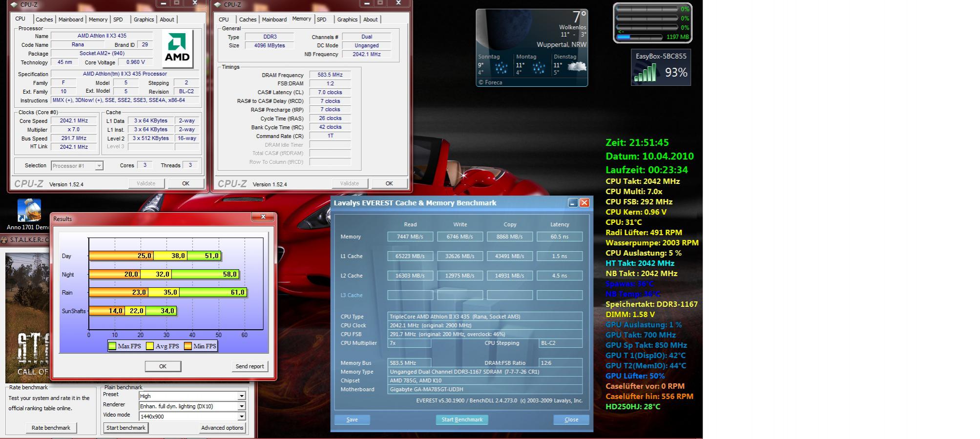Click the EasyBox-5BC855 network name

[661, 56]
